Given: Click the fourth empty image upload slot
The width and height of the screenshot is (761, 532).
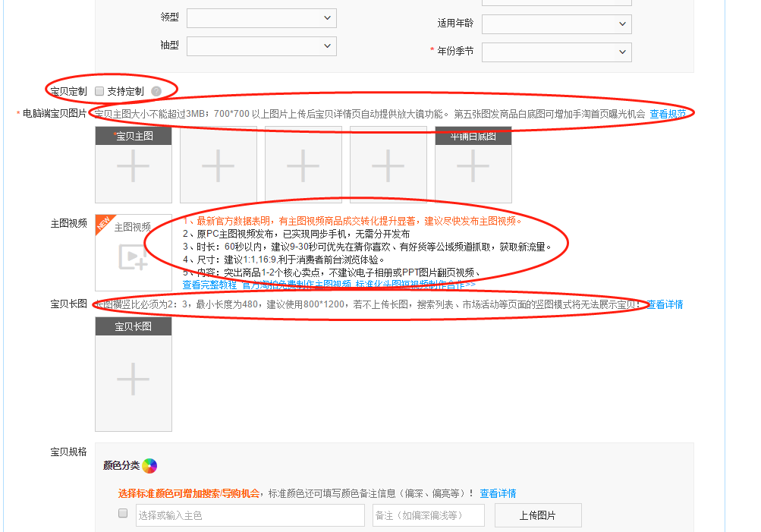Looking at the screenshot, I should 388,165.
